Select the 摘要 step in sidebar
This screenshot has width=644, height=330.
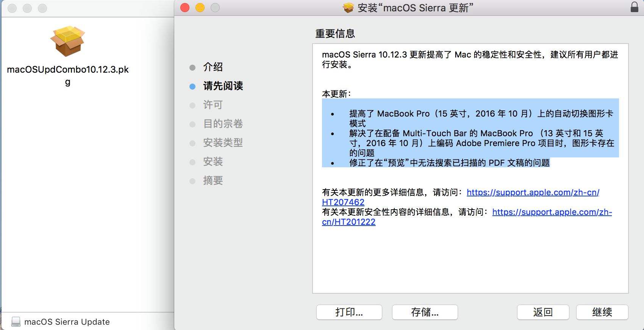click(213, 181)
